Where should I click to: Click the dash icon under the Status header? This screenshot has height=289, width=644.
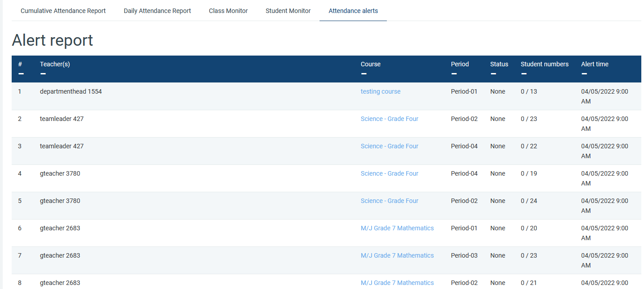coord(493,74)
